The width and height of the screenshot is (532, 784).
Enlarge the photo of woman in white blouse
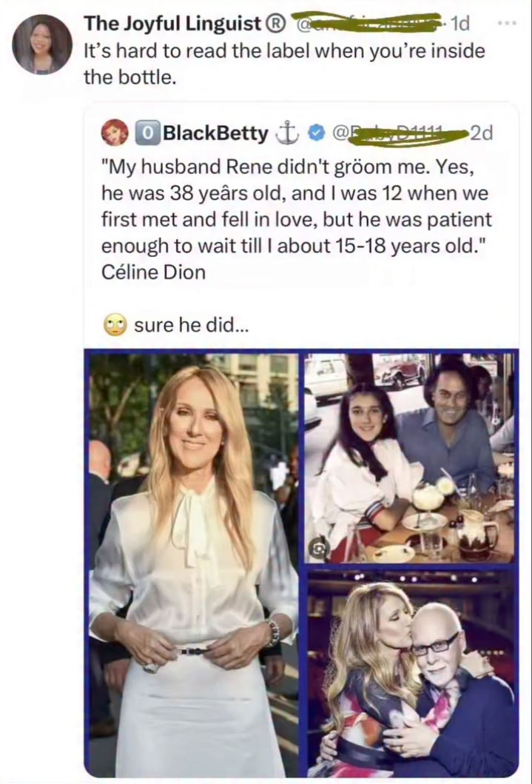[x=194, y=563]
